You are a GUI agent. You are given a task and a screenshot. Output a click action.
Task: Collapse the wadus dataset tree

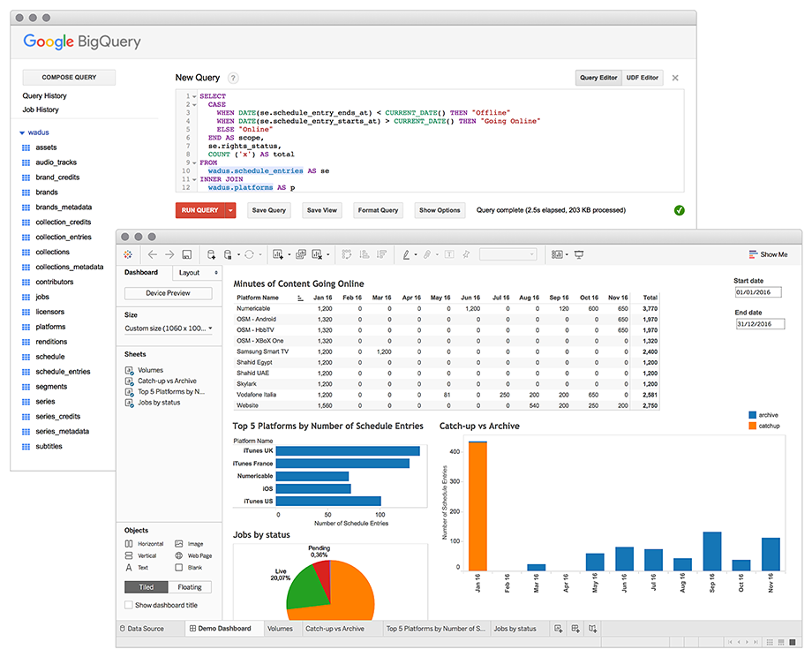tap(22, 132)
